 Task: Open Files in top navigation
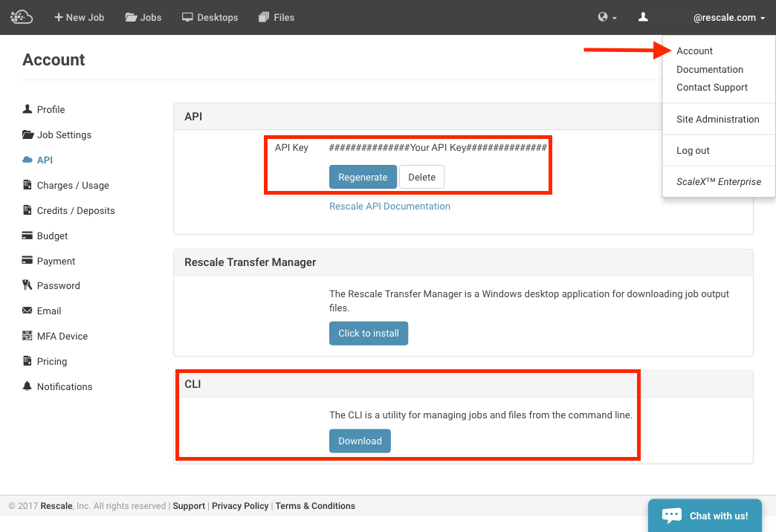point(277,17)
